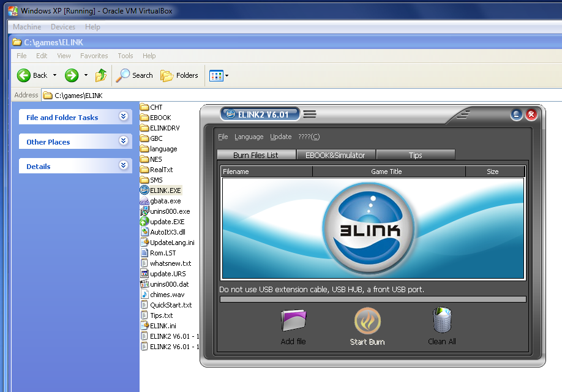
Task: Expand the Details panel
Action: pyautogui.click(x=123, y=165)
